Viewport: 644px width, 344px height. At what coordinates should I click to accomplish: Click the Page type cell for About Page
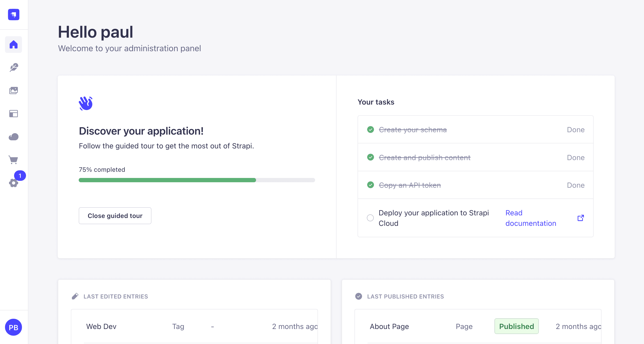(x=464, y=327)
